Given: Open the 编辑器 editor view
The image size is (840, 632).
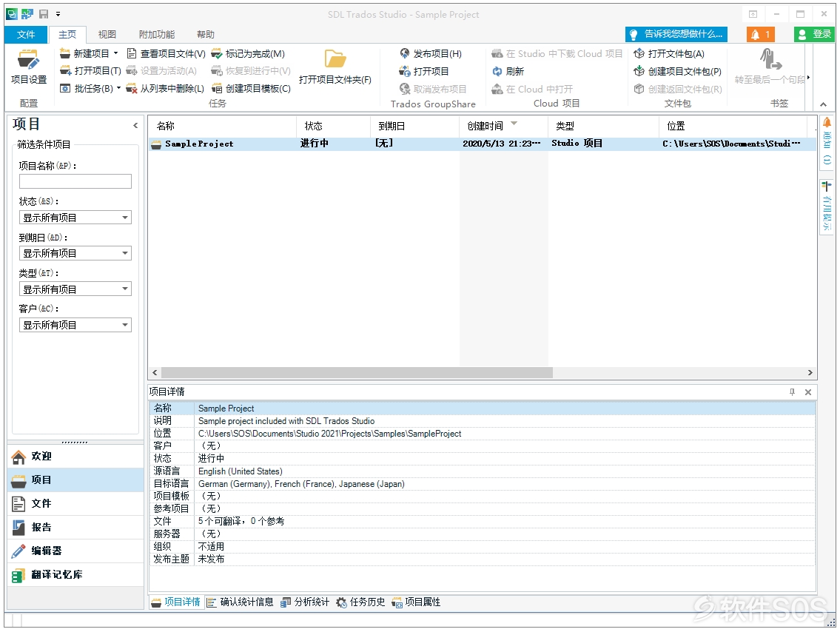Looking at the screenshot, I should (x=75, y=551).
